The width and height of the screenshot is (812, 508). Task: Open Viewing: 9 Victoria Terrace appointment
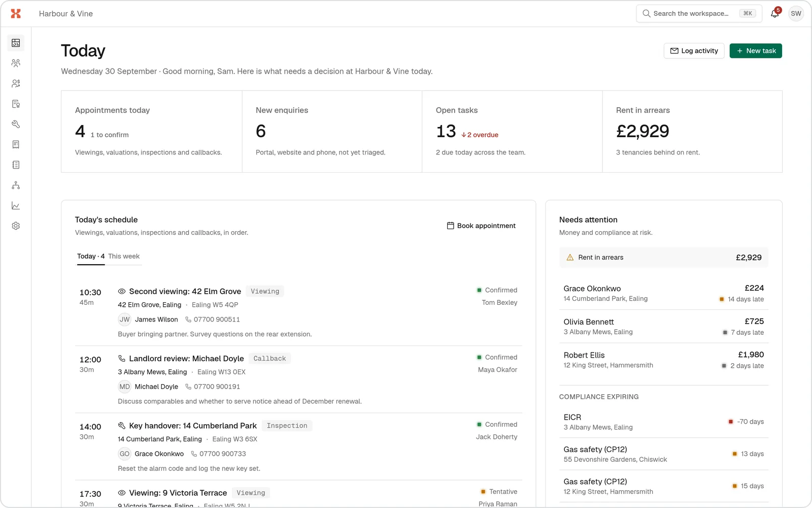click(298, 494)
